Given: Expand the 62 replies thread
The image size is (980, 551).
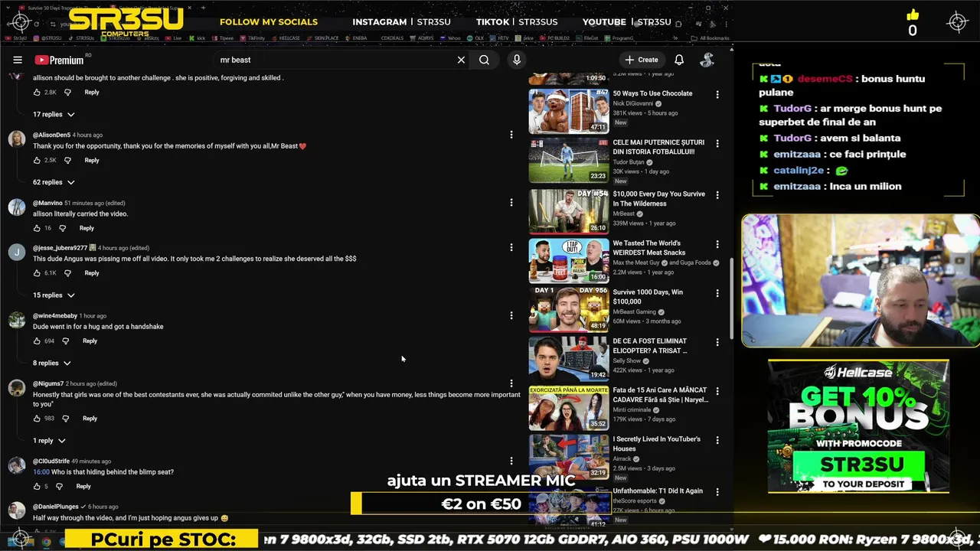Looking at the screenshot, I should point(54,182).
